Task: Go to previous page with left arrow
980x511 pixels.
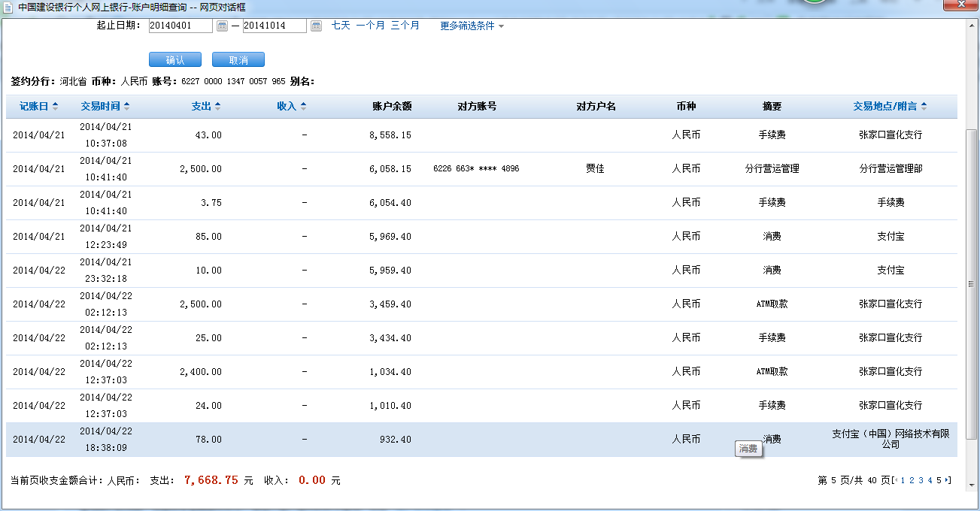Action: 895,480
